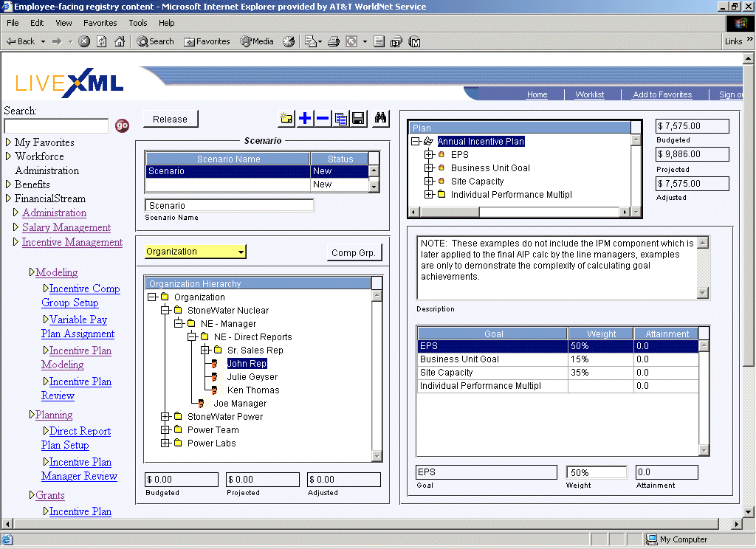Open the Help menu
Viewport: 756px width, 549px height.
166,23
